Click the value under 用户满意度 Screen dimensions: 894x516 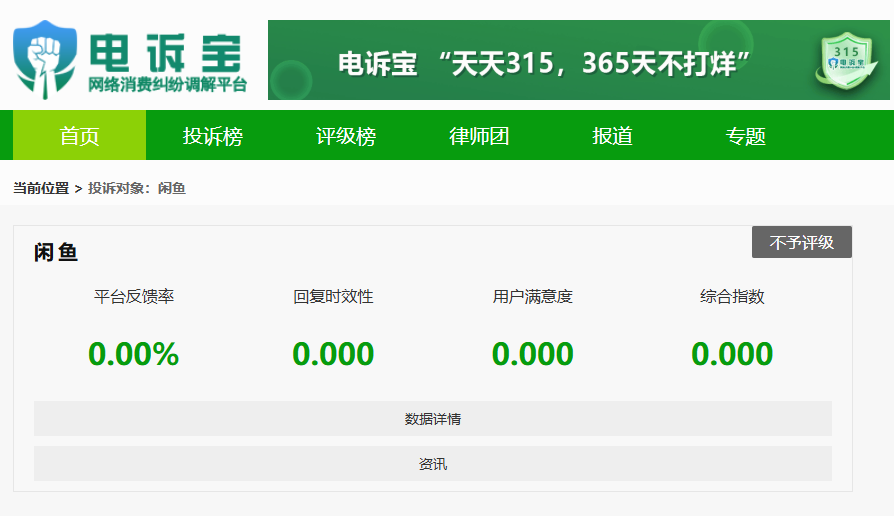point(533,354)
